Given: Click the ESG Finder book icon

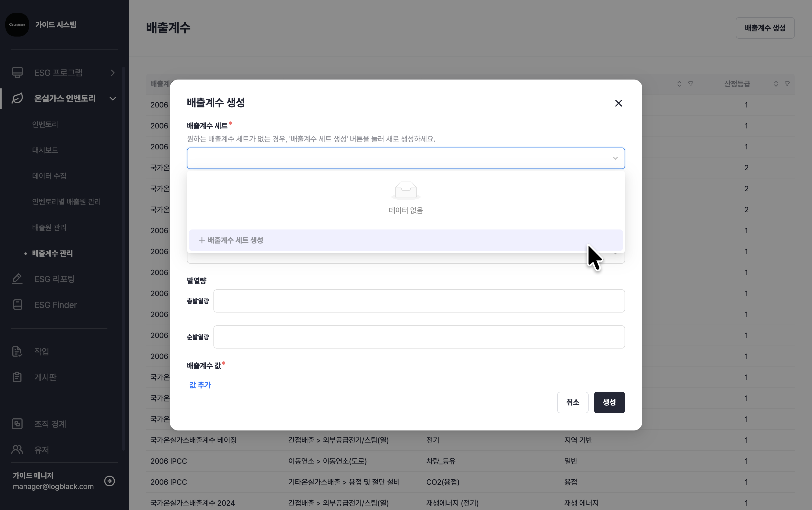Looking at the screenshot, I should tap(17, 305).
